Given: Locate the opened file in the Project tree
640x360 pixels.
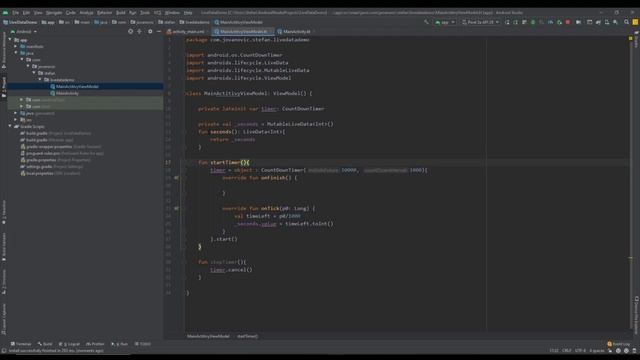Looking at the screenshot, I should 131,31.
